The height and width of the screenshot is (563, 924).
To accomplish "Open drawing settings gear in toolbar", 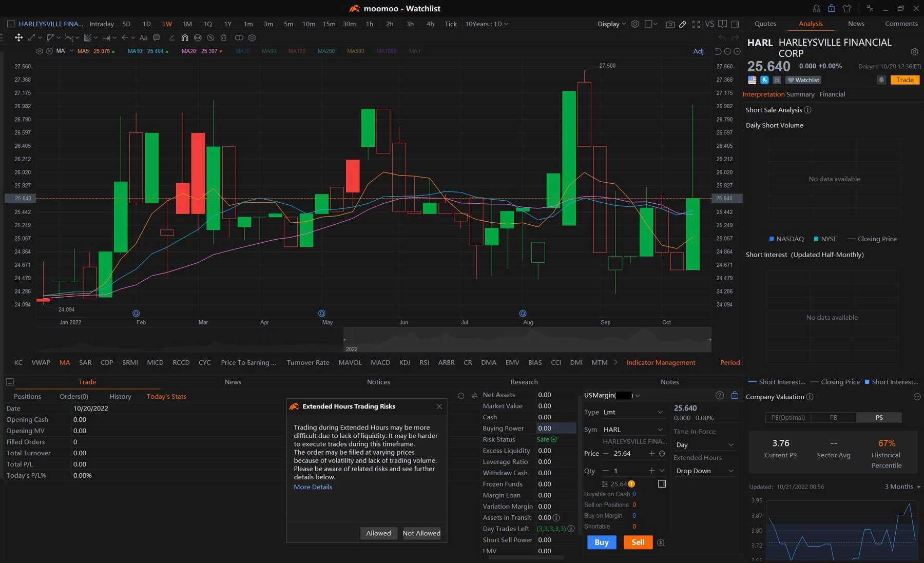I will [x=252, y=37].
